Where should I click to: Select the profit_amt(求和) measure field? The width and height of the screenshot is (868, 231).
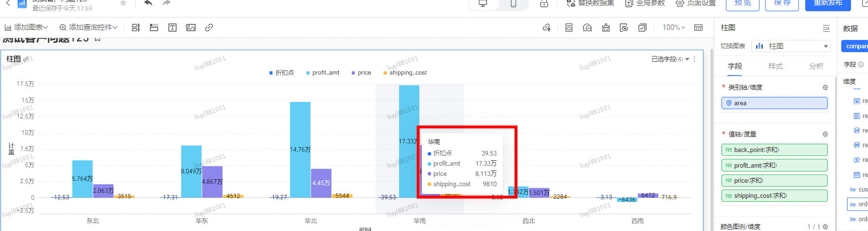pyautogui.click(x=774, y=165)
